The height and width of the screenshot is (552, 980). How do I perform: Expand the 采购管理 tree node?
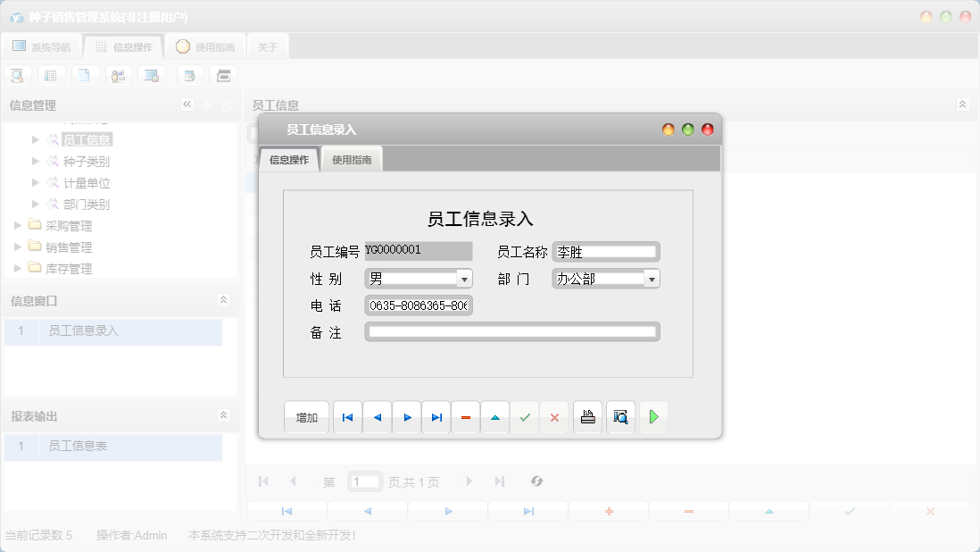[x=16, y=225]
